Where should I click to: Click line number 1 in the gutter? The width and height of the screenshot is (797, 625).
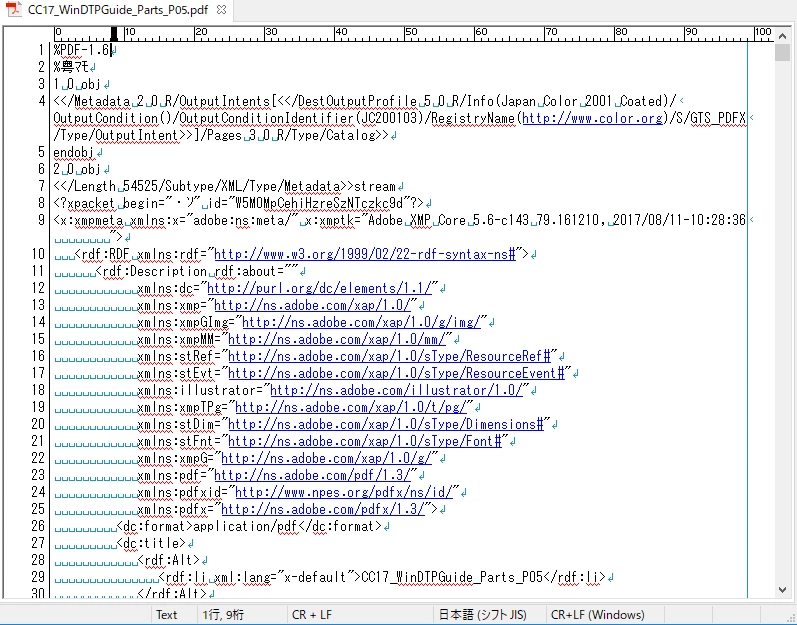coord(41,50)
